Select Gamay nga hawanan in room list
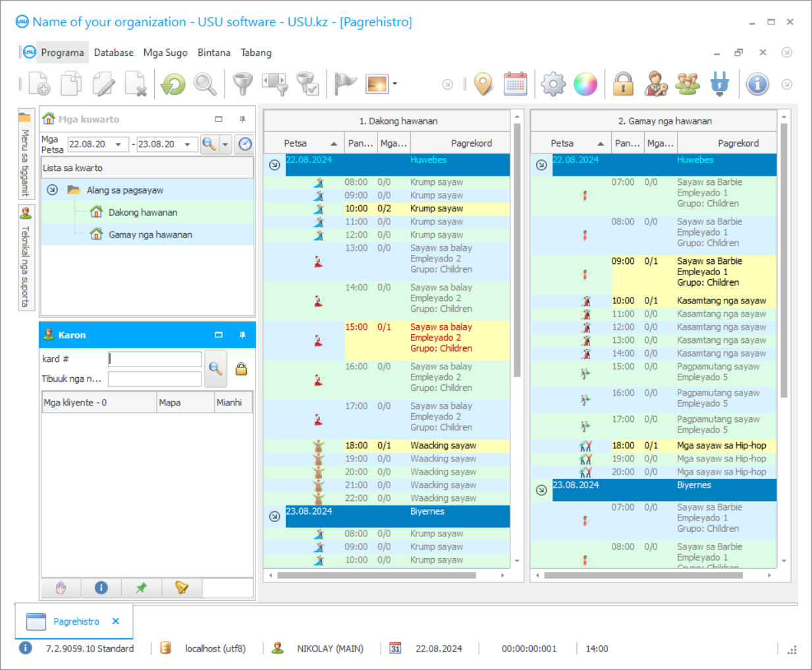The height and width of the screenshot is (670, 812). (x=150, y=234)
